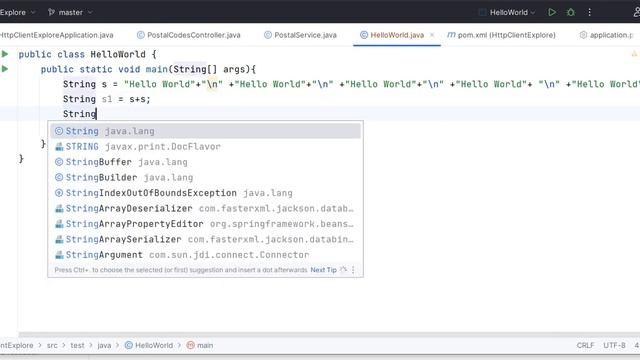Click the main method breadcrumb

(200, 345)
